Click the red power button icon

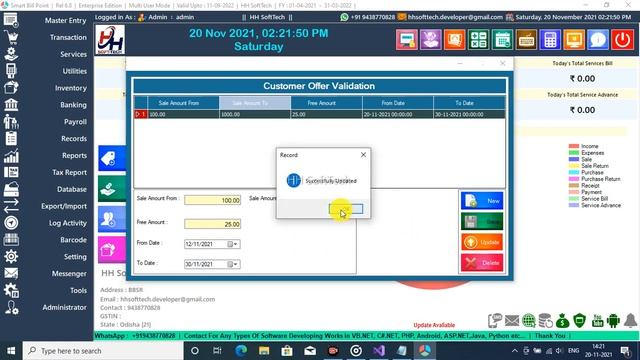[x=622, y=40]
